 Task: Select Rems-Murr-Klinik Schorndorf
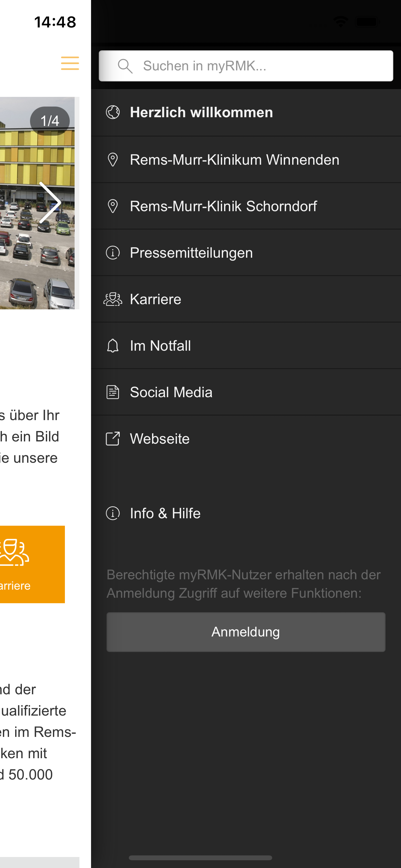[x=246, y=206]
